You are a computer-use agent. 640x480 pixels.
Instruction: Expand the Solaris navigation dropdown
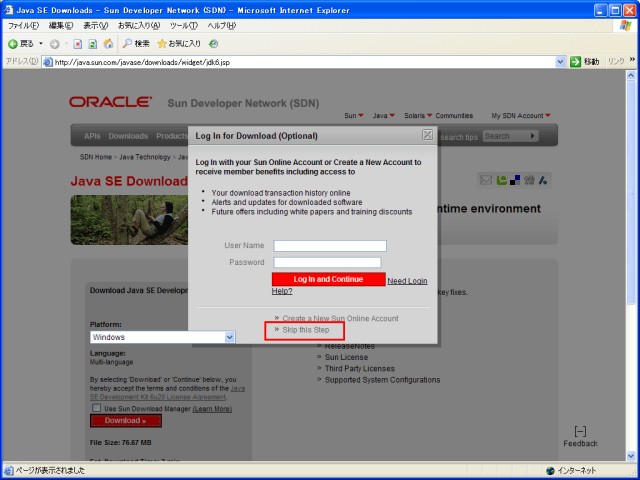(x=429, y=116)
